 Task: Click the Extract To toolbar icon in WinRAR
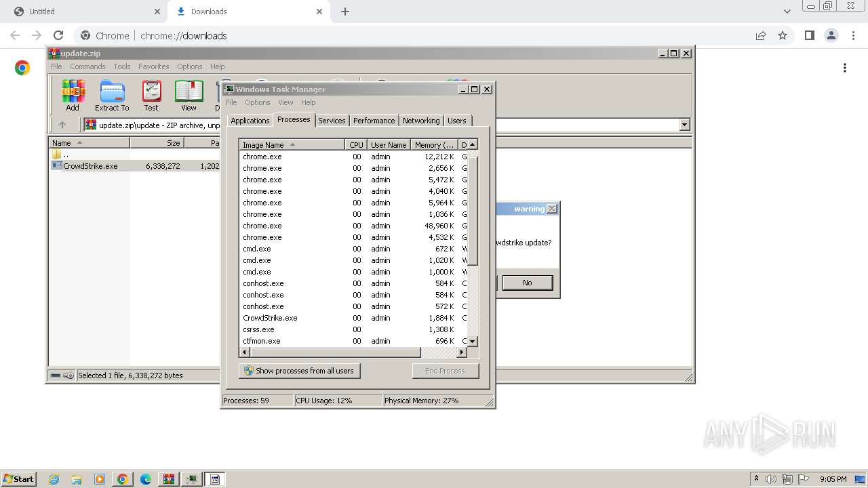pos(112,96)
